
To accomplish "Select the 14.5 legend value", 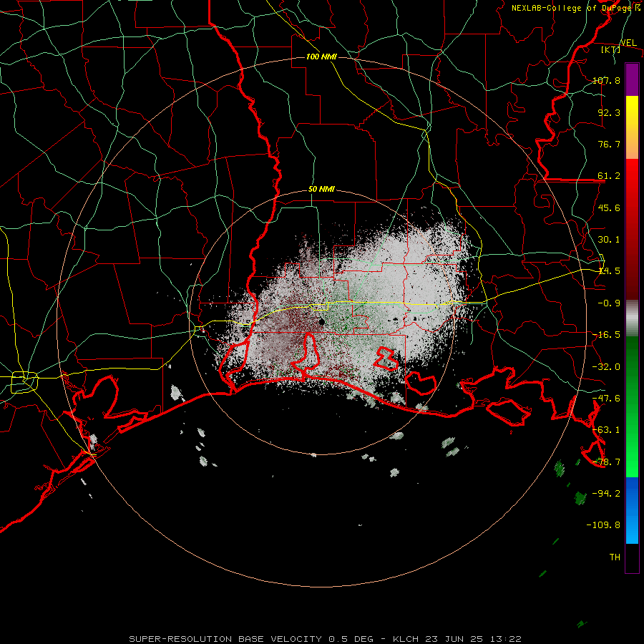I will (x=609, y=271).
